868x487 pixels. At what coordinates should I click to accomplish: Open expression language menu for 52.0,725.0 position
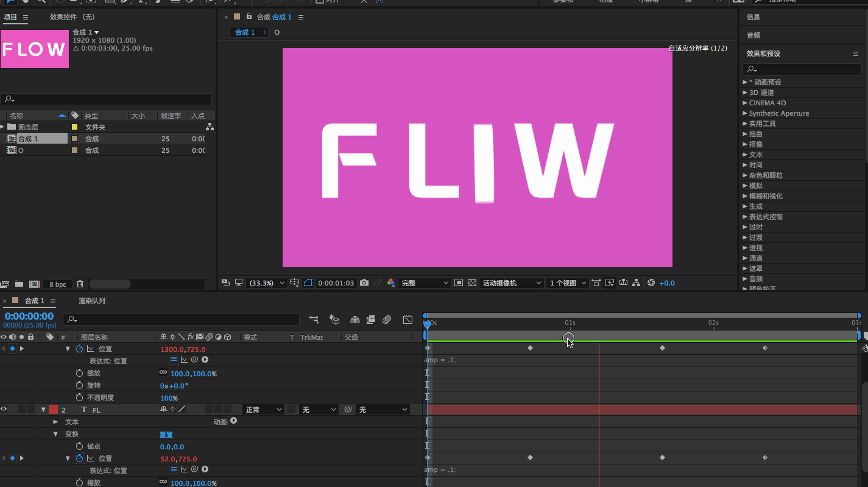(205, 469)
